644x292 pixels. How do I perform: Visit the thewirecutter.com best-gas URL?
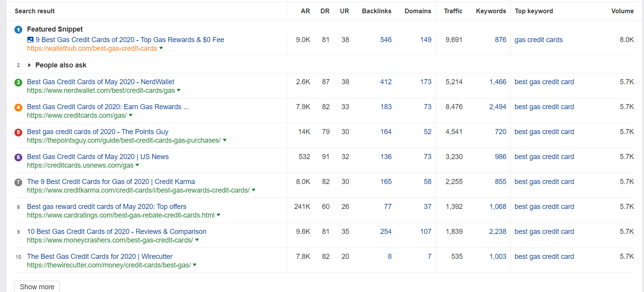click(109, 265)
